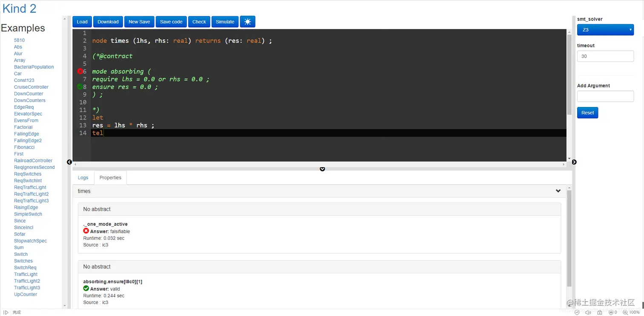Click the browser zoom magnifier icon

point(626,312)
